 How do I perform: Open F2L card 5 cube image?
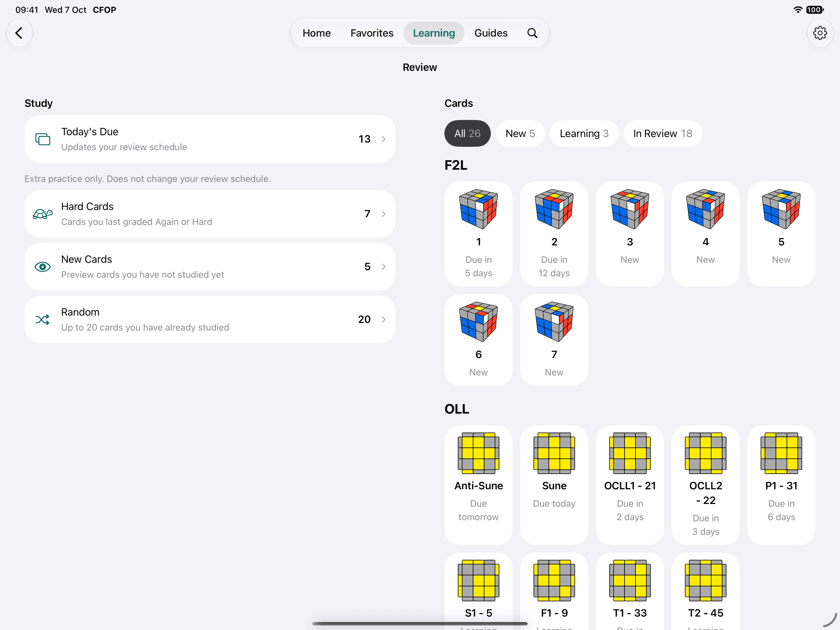(x=781, y=209)
